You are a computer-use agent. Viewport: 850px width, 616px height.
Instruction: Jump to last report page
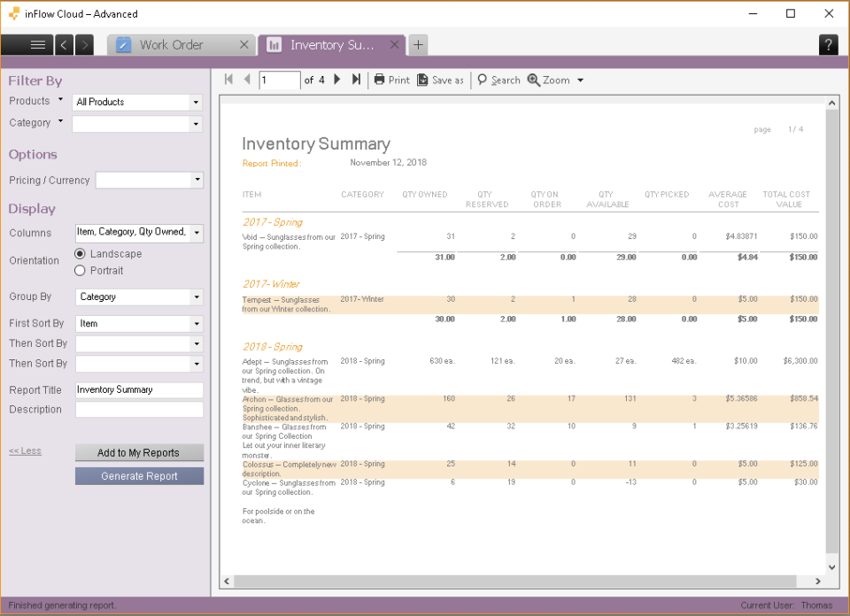pyautogui.click(x=356, y=80)
